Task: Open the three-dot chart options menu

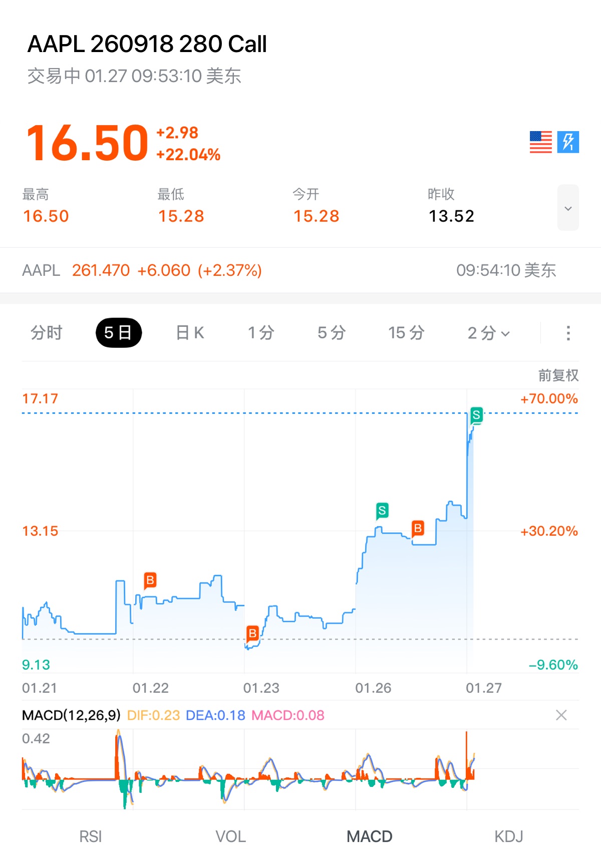Action: 568,333
